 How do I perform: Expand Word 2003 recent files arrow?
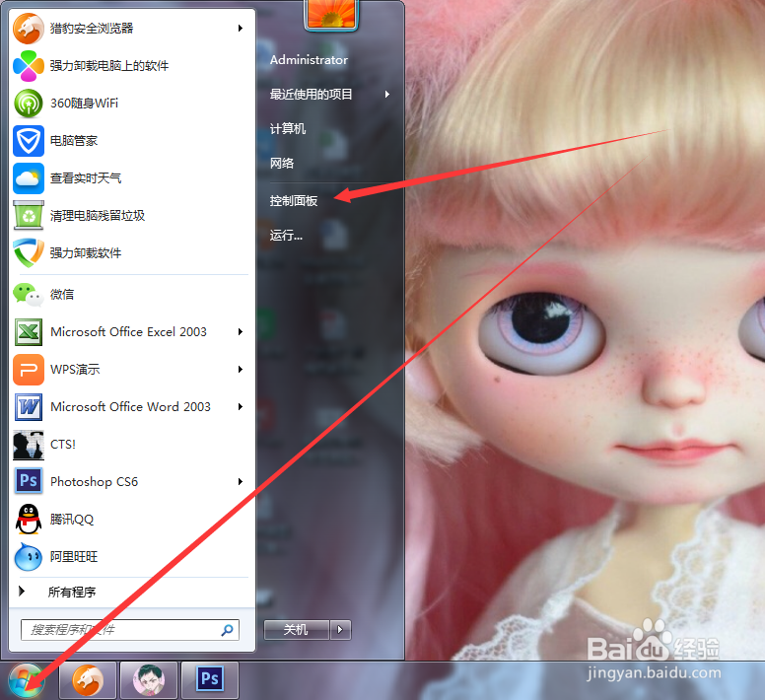240,407
